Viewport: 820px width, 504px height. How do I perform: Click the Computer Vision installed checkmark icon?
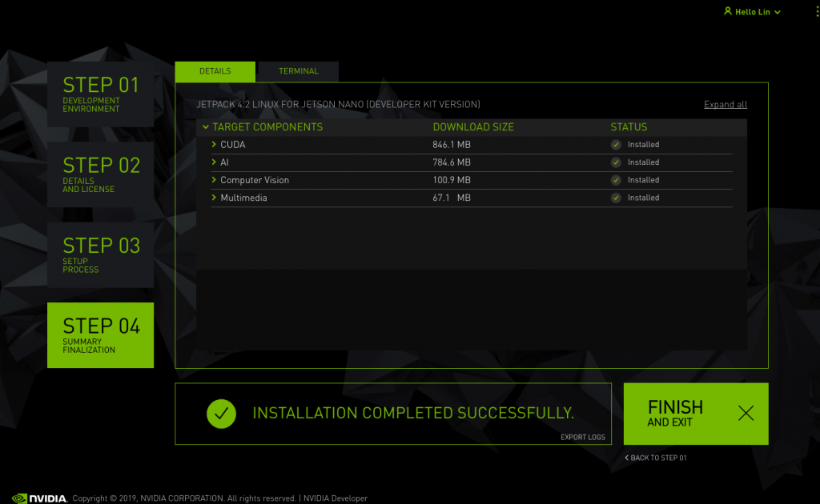pos(616,180)
